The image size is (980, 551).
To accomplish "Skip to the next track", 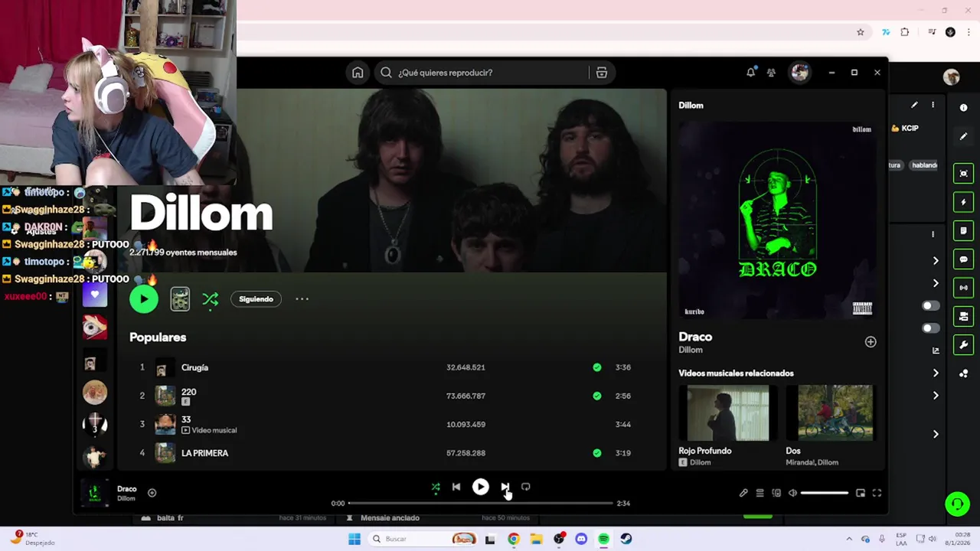I will (505, 487).
